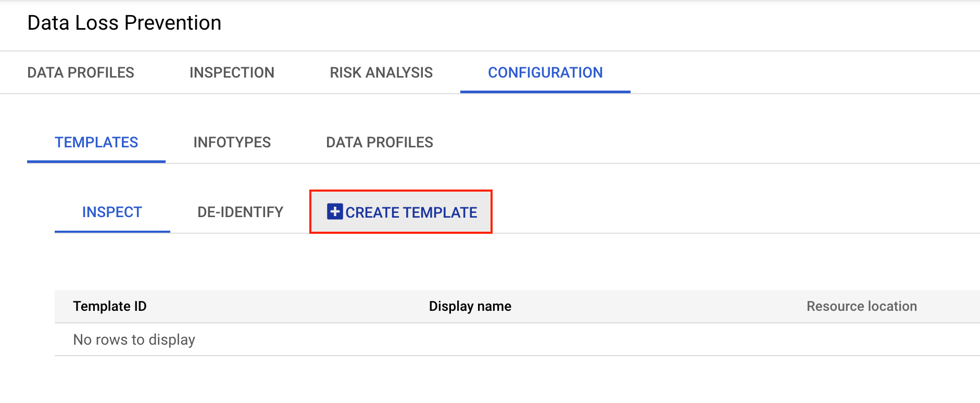
Task: Switch to DE-IDENTIFY templates tab
Action: [240, 212]
